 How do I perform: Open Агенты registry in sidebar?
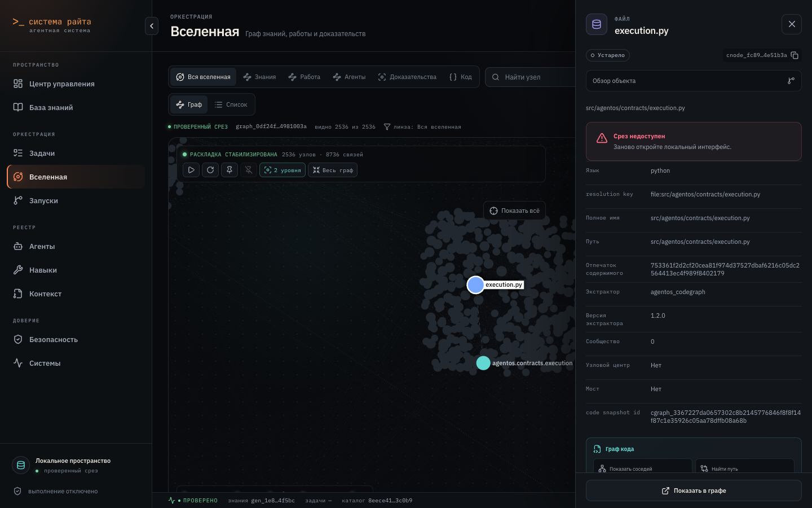pos(76,246)
